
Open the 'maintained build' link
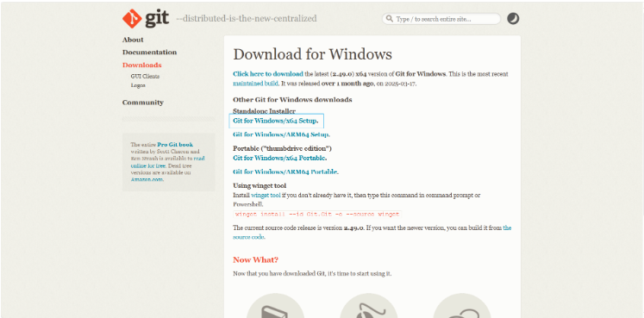click(x=255, y=84)
